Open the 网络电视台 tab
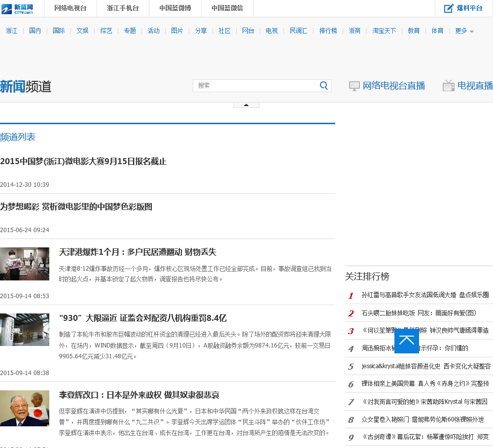Screen dimensions: 493x448 (x=70, y=8)
